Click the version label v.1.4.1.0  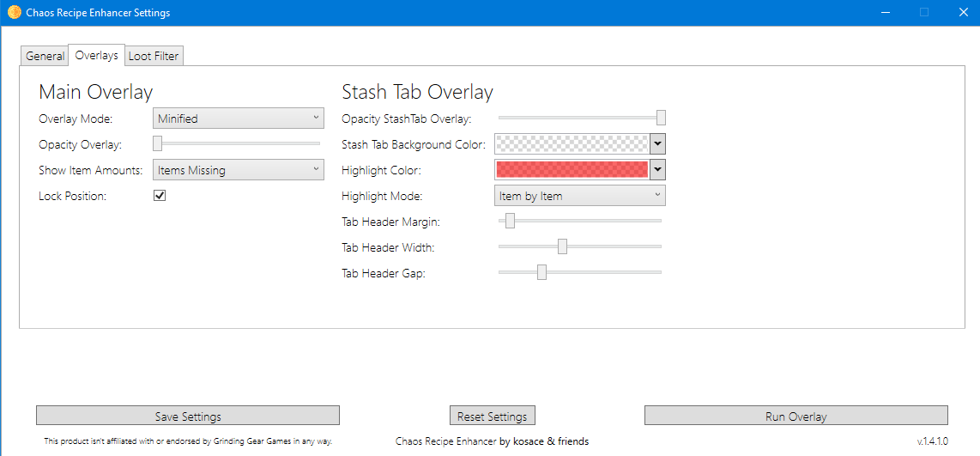pyautogui.click(x=933, y=441)
